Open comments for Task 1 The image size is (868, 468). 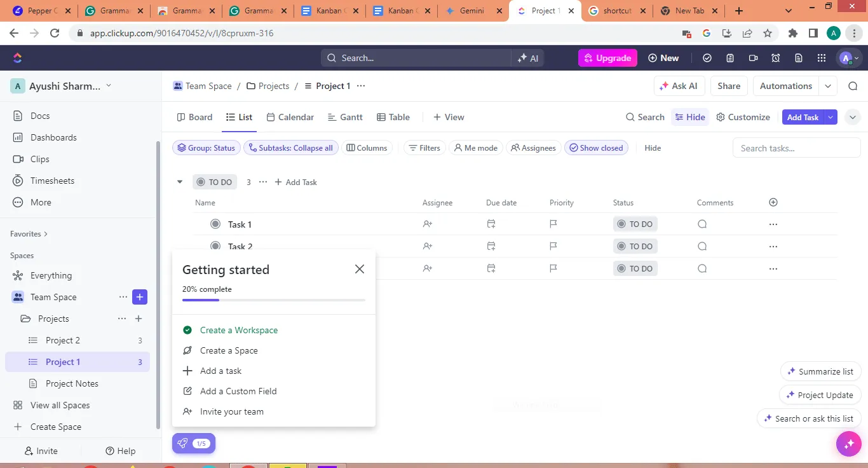tap(702, 224)
